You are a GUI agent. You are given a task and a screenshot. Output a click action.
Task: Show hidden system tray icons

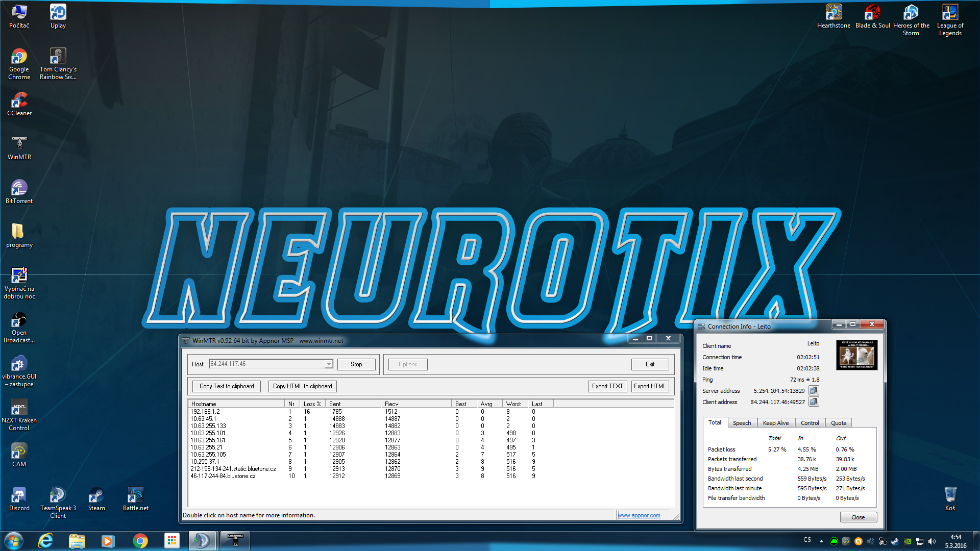coord(821,541)
